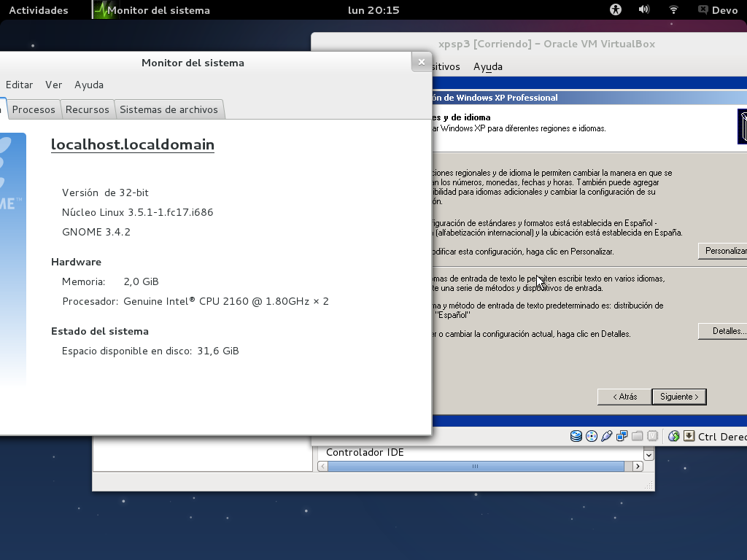Click the Detalles button in XP setup
This screenshot has height=560, width=747.
coord(723,331)
